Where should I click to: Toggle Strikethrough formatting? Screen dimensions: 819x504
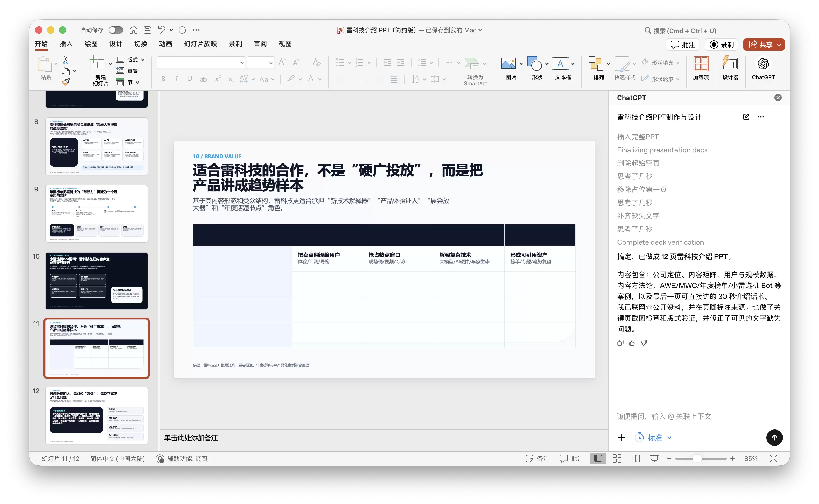[203, 79]
